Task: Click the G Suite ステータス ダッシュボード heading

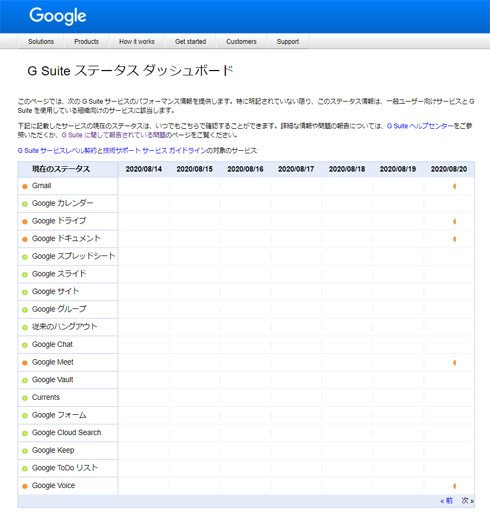Action: pyautogui.click(x=130, y=71)
